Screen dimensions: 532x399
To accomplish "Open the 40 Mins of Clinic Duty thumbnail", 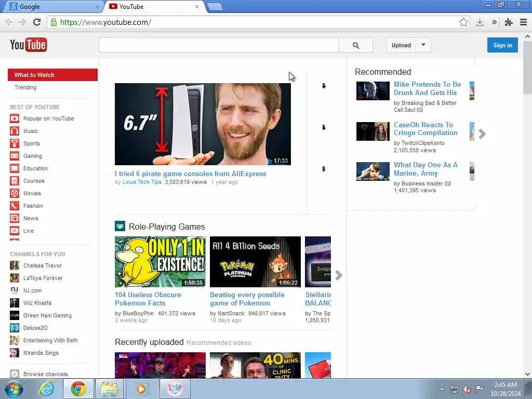I will click(x=255, y=365).
